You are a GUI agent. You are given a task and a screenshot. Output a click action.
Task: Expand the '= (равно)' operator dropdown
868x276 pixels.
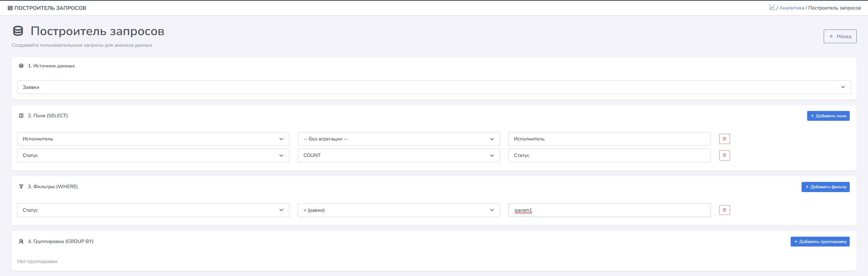(x=398, y=210)
